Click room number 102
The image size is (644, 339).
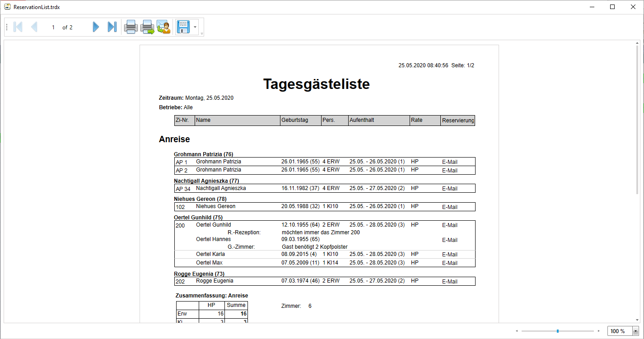click(180, 207)
